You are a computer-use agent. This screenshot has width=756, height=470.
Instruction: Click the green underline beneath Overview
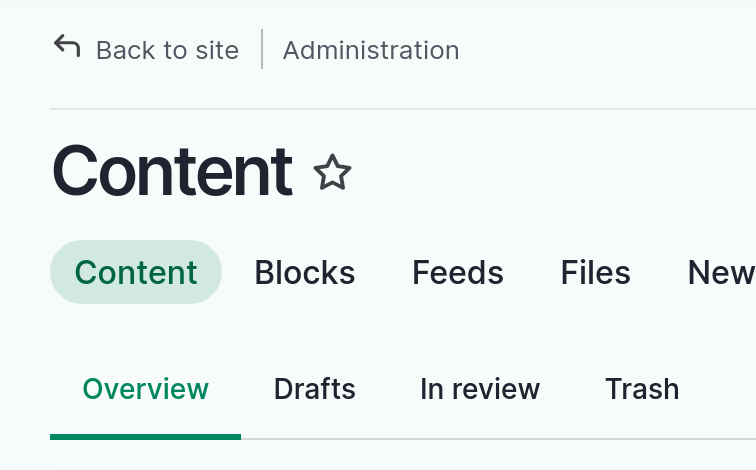click(x=146, y=437)
